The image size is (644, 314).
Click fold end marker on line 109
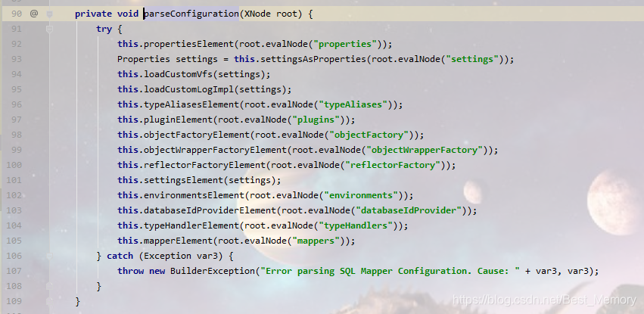(x=49, y=301)
